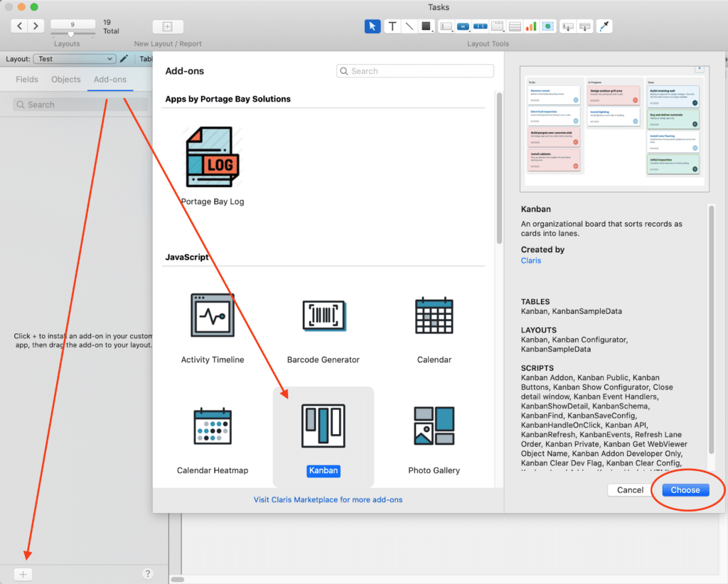Click the '19 Total' layouts count
728x584 pixels.
[111, 26]
